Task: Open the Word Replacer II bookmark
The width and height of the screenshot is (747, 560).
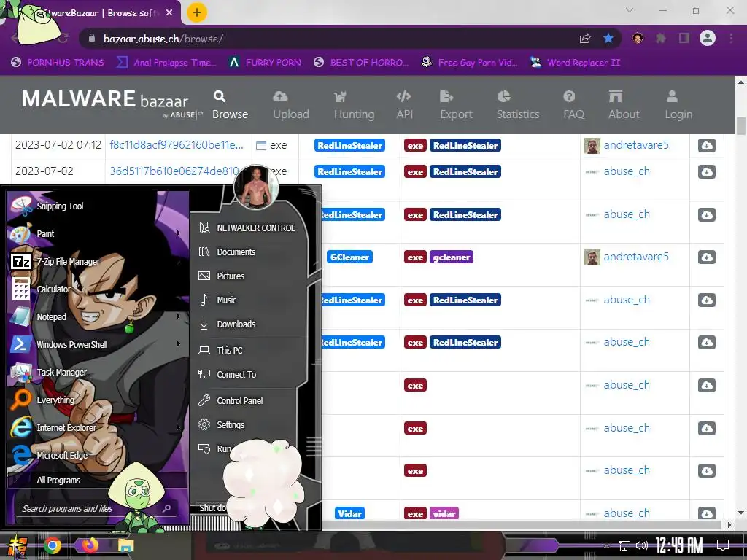Action: click(575, 63)
